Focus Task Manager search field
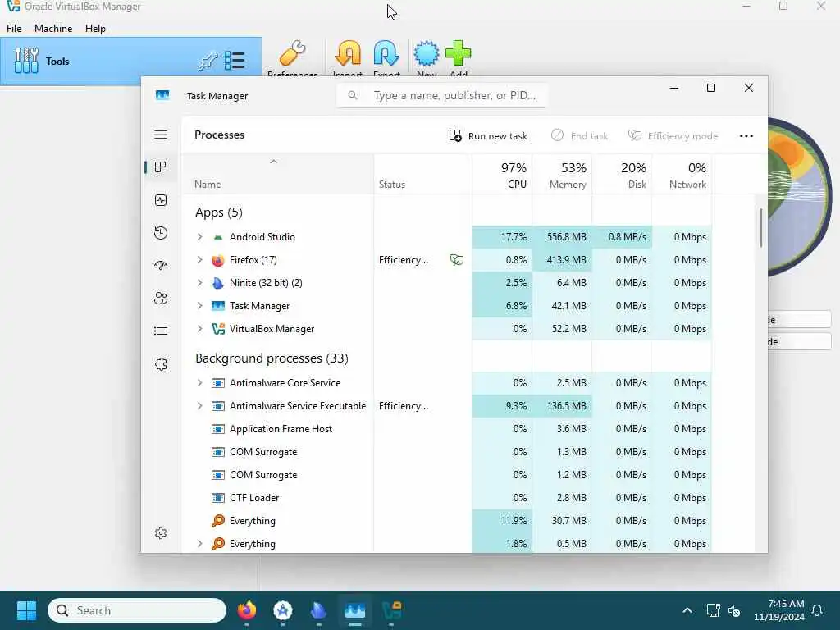Viewport: 840px width, 630px height. point(442,95)
